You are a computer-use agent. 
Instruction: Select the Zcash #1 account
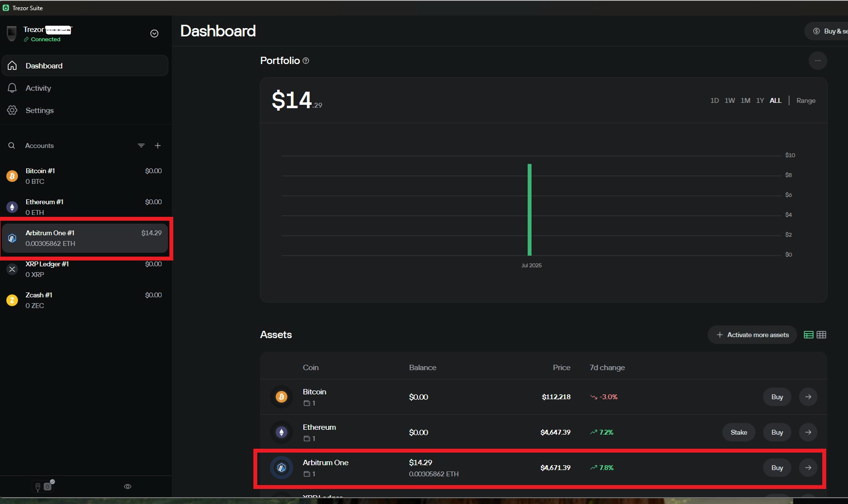coord(85,300)
